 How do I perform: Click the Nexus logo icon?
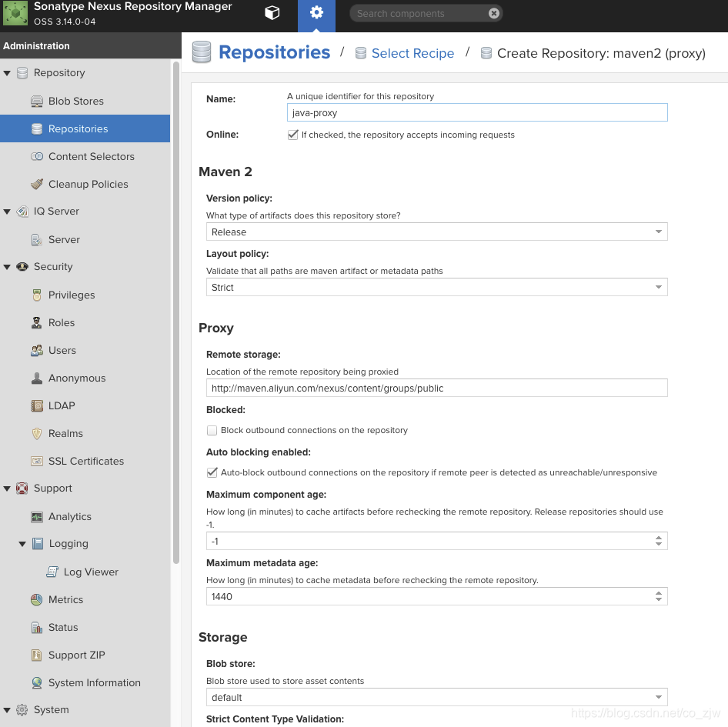pos(16,13)
